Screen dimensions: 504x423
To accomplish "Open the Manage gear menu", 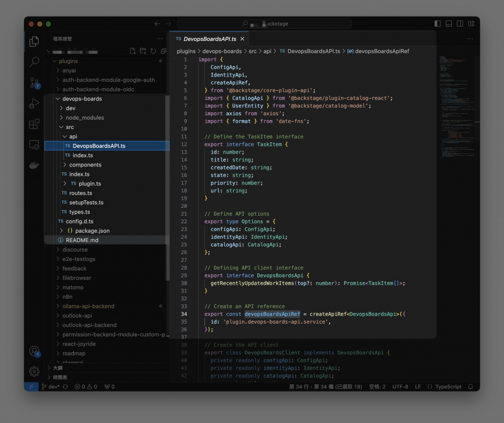I will pyautogui.click(x=34, y=371).
